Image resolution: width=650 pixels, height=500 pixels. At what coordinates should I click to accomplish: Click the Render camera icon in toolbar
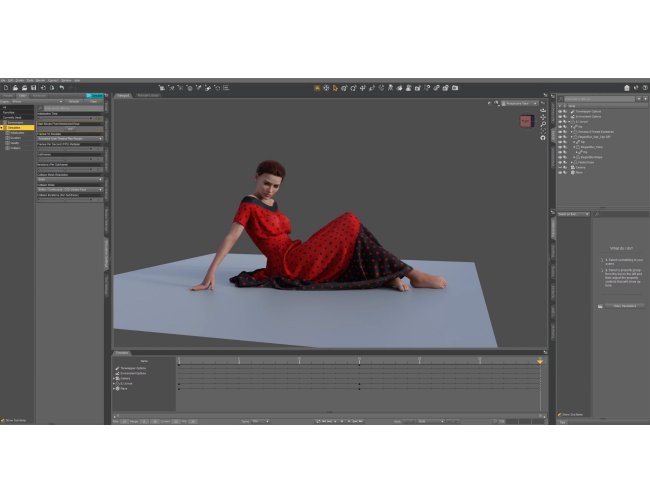(455, 88)
